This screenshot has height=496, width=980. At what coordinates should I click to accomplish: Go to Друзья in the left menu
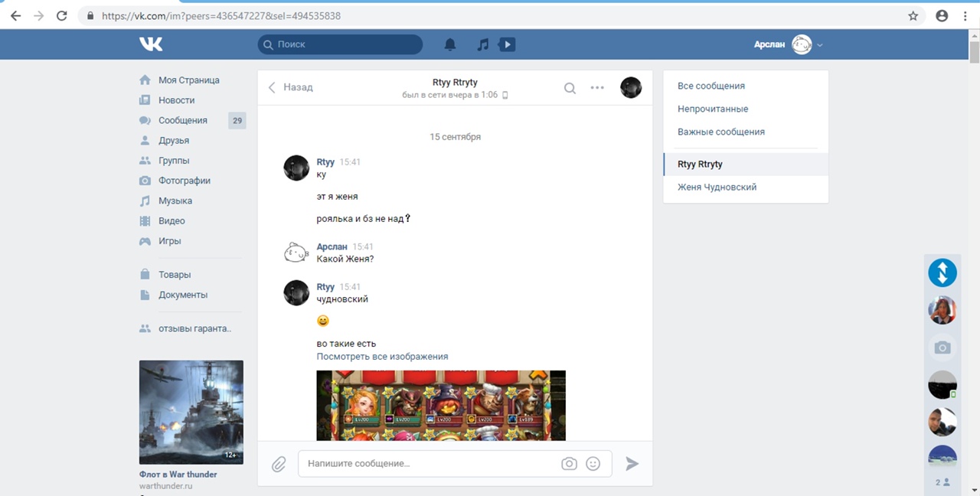click(x=174, y=141)
